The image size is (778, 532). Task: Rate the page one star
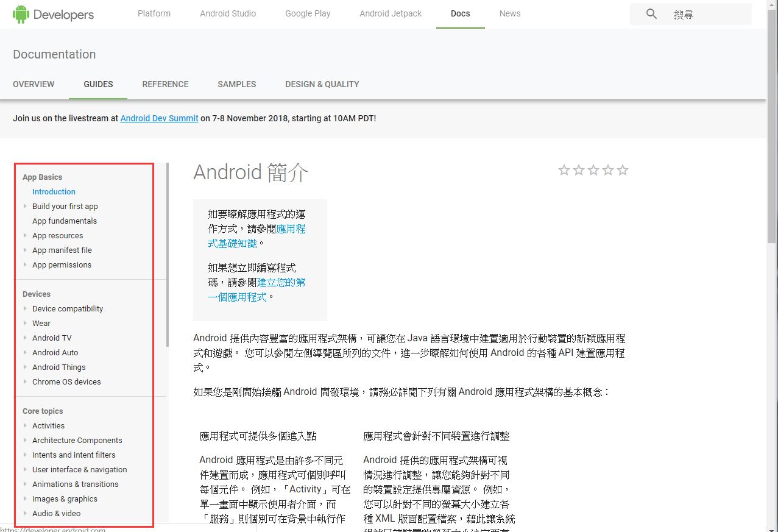click(564, 170)
